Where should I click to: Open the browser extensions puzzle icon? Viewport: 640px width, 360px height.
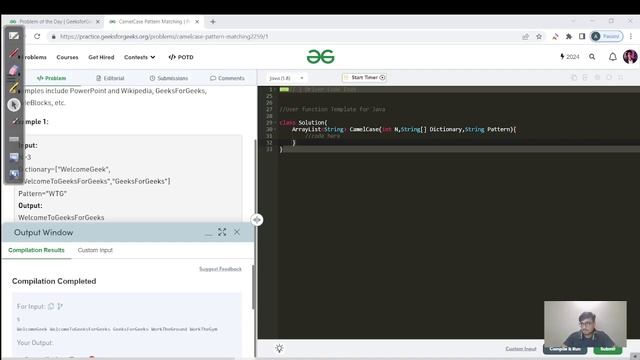pyautogui.click(x=569, y=36)
